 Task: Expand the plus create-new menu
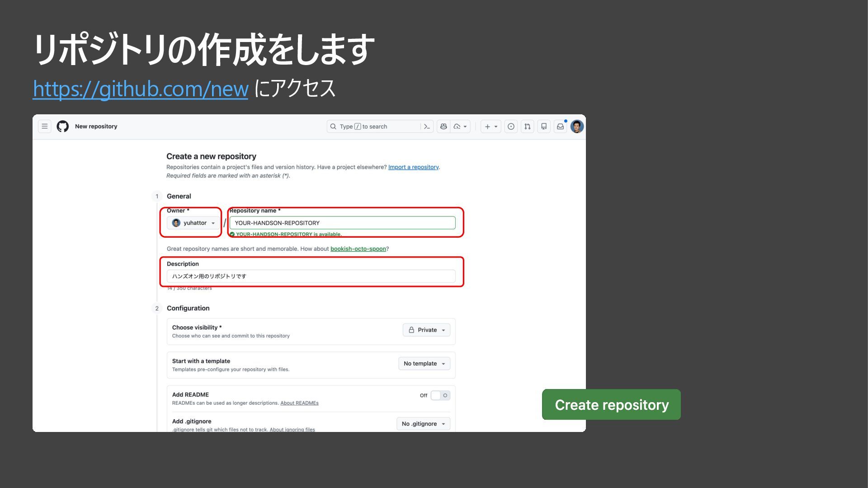click(491, 127)
